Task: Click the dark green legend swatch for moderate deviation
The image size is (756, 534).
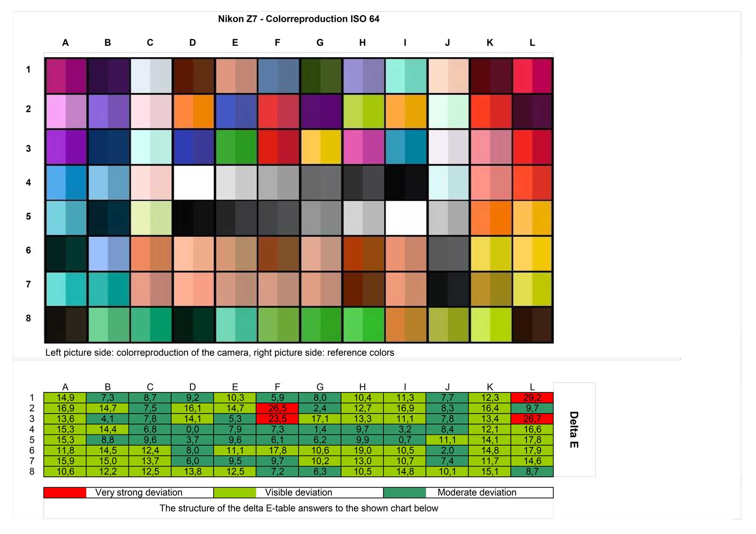Action: pyautogui.click(x=405, y=492)
